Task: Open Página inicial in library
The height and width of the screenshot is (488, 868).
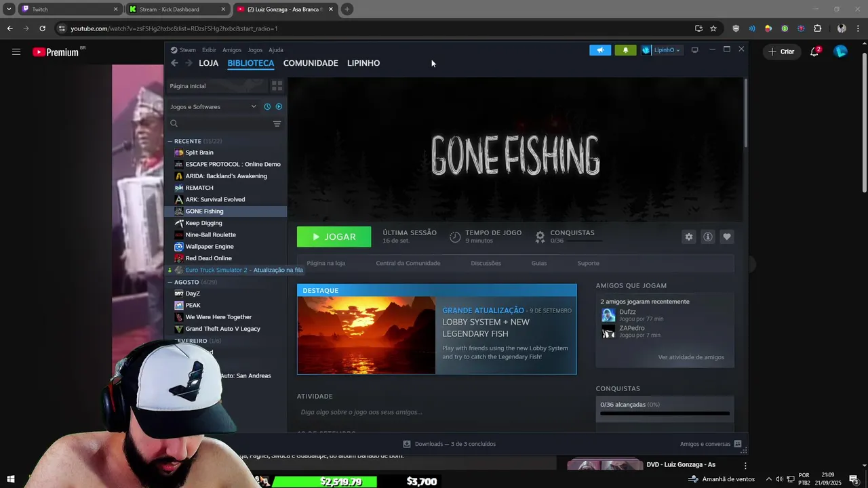Action: [217, 86]
